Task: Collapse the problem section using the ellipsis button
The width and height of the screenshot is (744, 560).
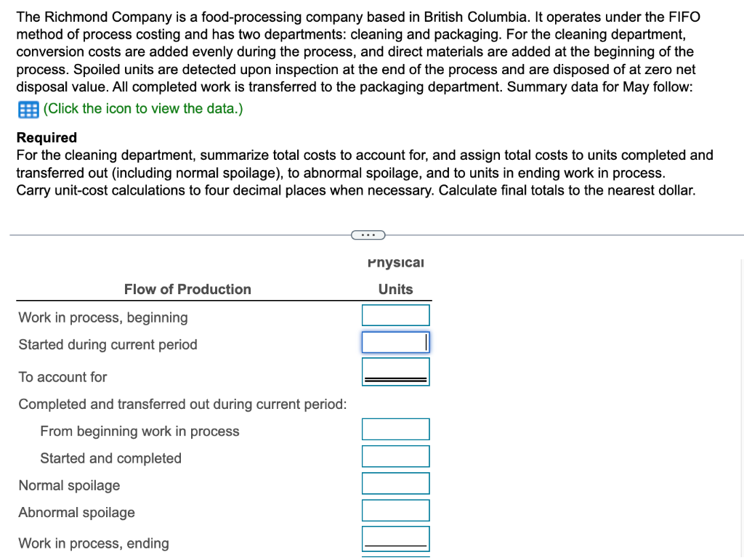Action: click(x=368, y=235)
